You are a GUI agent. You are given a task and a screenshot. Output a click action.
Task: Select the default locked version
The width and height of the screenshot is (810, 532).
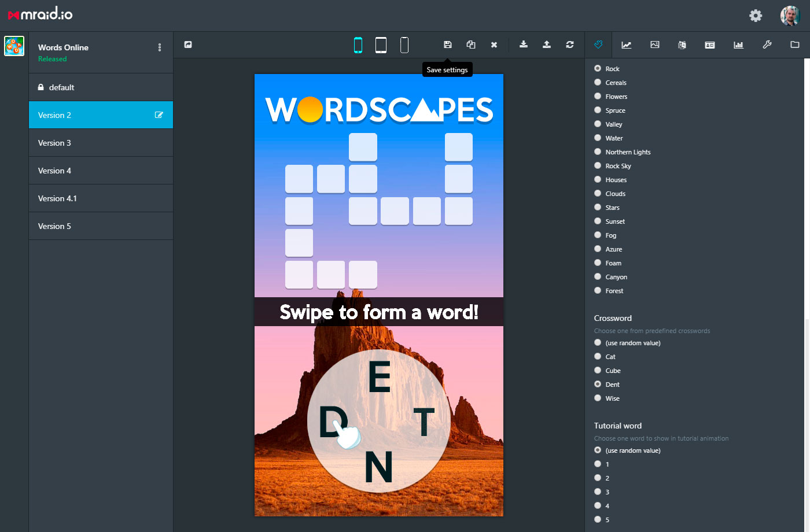[101, 87]
